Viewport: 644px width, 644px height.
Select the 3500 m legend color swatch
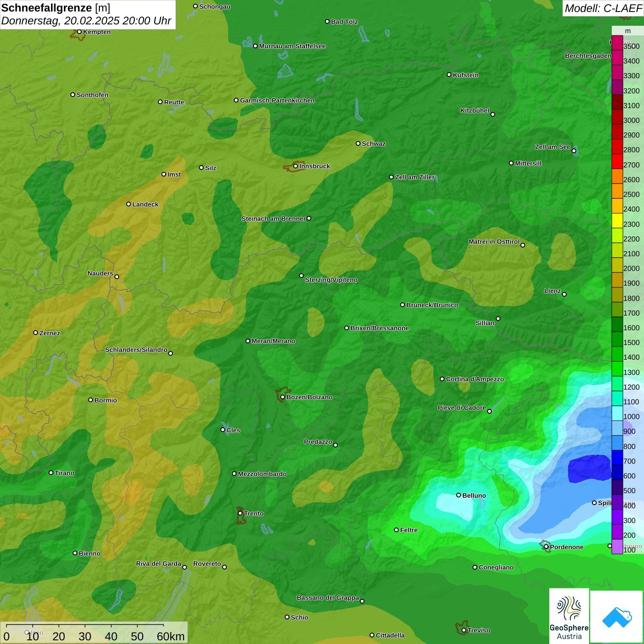pyautogui.click(x=617, y=43)
